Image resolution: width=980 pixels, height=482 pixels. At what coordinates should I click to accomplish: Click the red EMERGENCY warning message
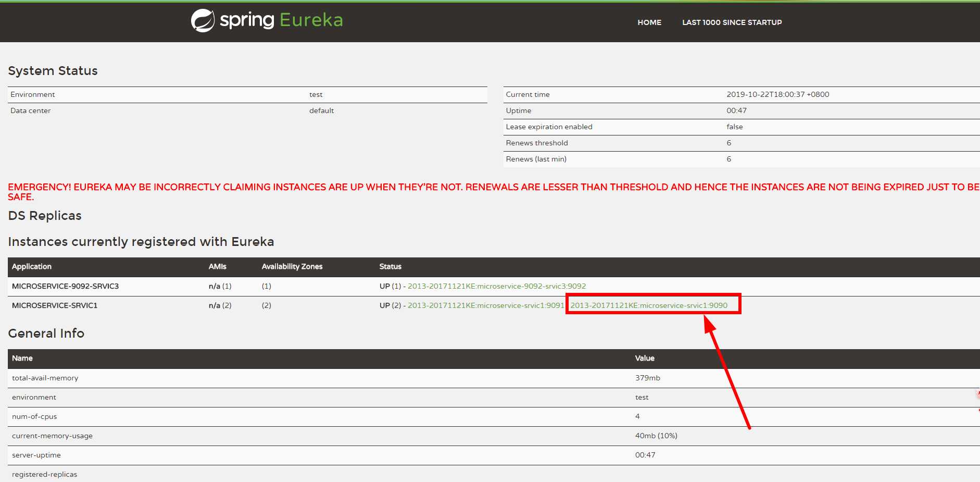(x=493, y=192)
